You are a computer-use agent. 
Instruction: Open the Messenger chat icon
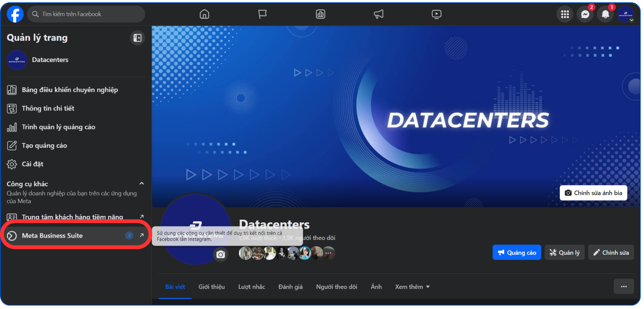click(585, 15)
